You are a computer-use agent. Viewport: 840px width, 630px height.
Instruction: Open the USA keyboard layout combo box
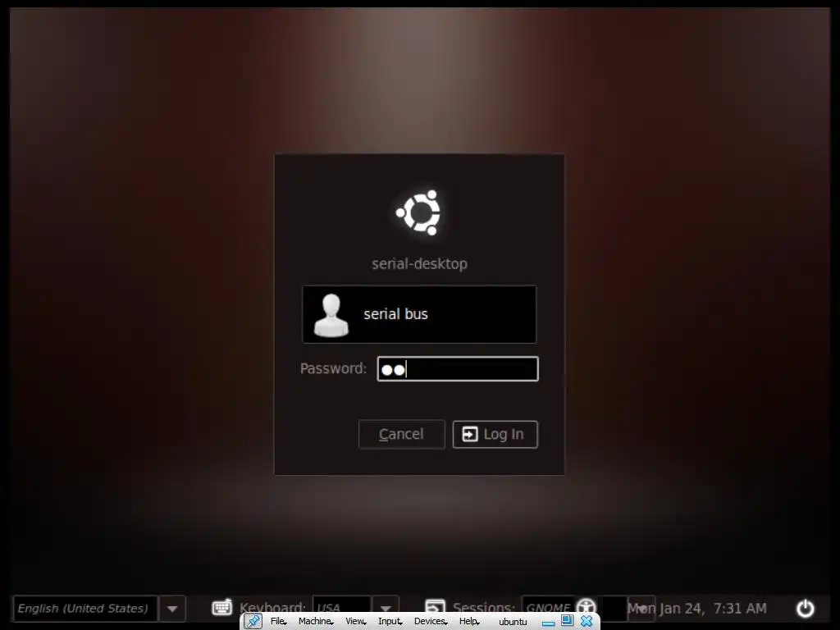click(x=342, y=605)
